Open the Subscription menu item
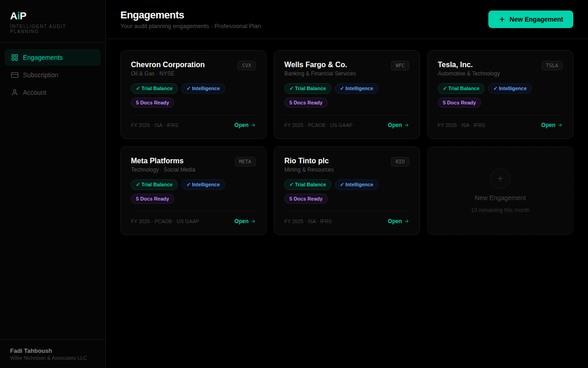Screen dimensions: 588x368 40,75
